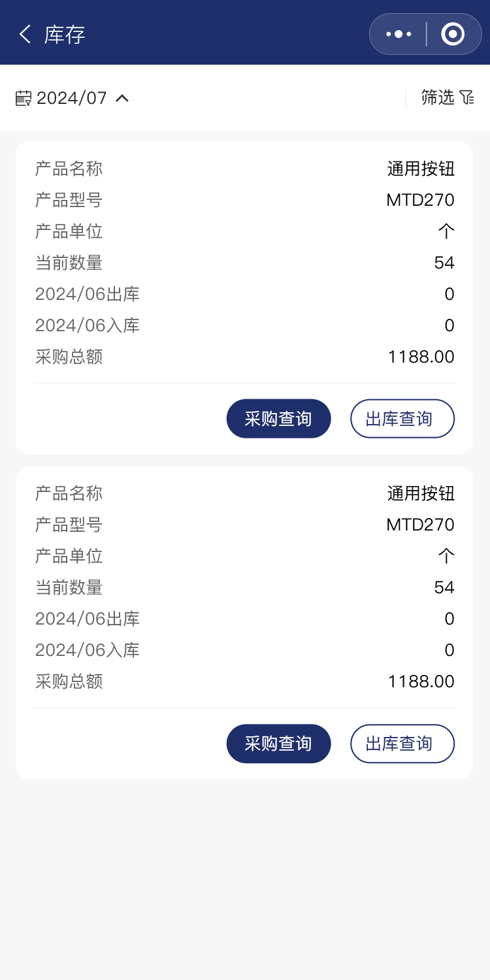The height and width of the screenshot is (980, 490).
Task: Select the MTD270 model in second card
Action: 420,525
